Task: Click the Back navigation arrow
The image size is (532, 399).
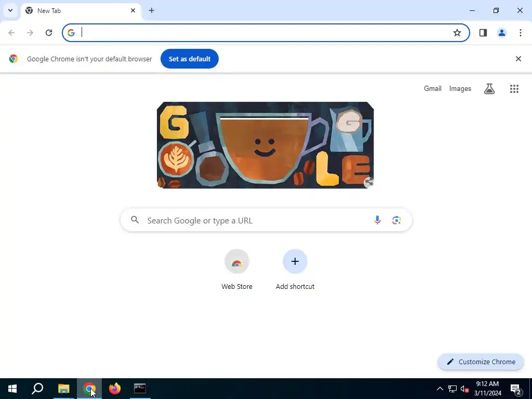Action: [x=11, y=33]
